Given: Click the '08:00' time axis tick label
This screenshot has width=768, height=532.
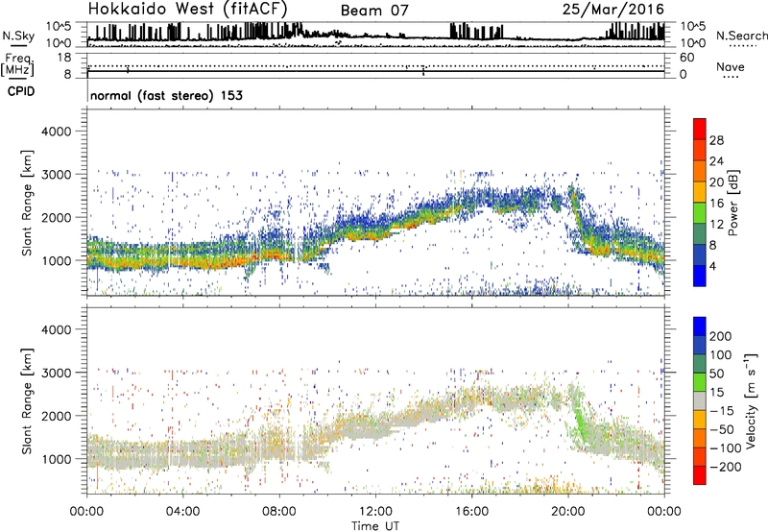Looking at the screenshot, I should (278, 512).
